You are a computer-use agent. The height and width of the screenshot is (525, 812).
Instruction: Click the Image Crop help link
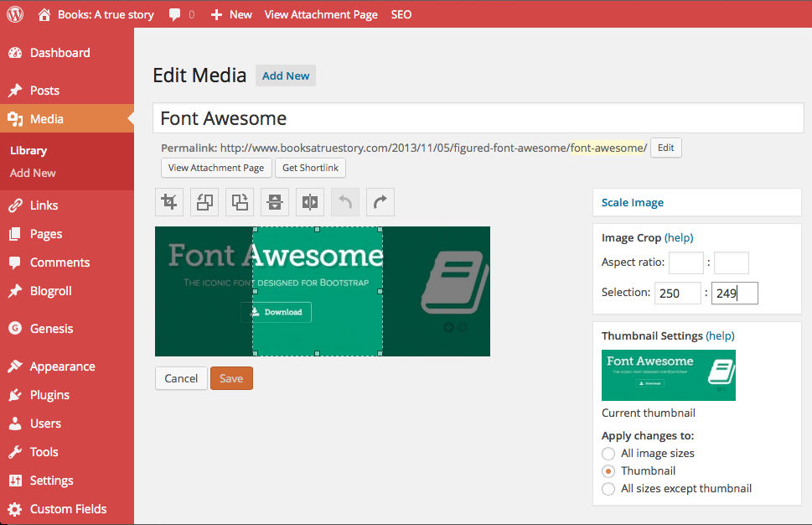click(679, 237)
